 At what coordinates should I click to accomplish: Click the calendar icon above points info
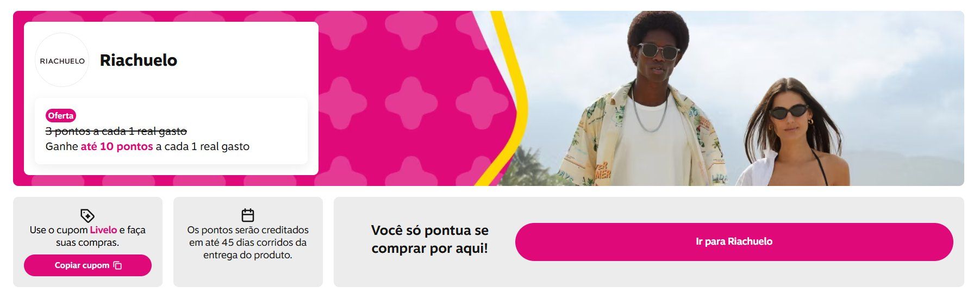248,215
